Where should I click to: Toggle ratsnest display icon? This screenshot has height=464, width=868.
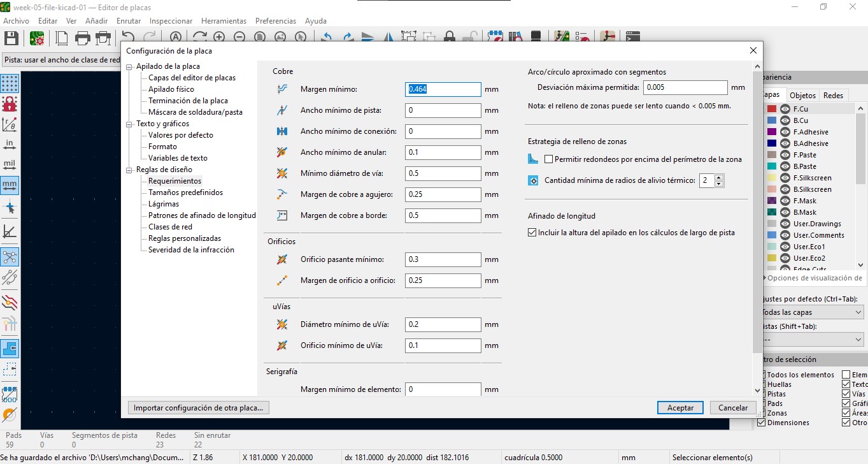click(10, 257)
